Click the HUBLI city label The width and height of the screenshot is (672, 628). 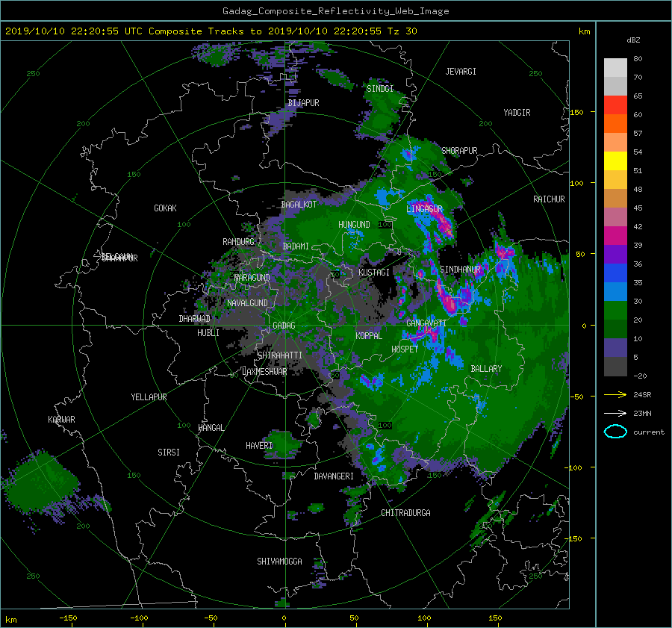(x=208, y=333)
